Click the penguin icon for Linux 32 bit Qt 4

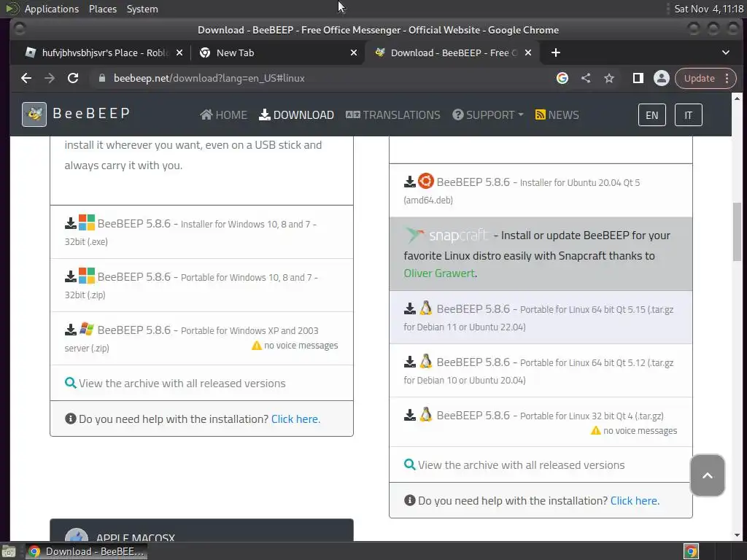point(426,415)
